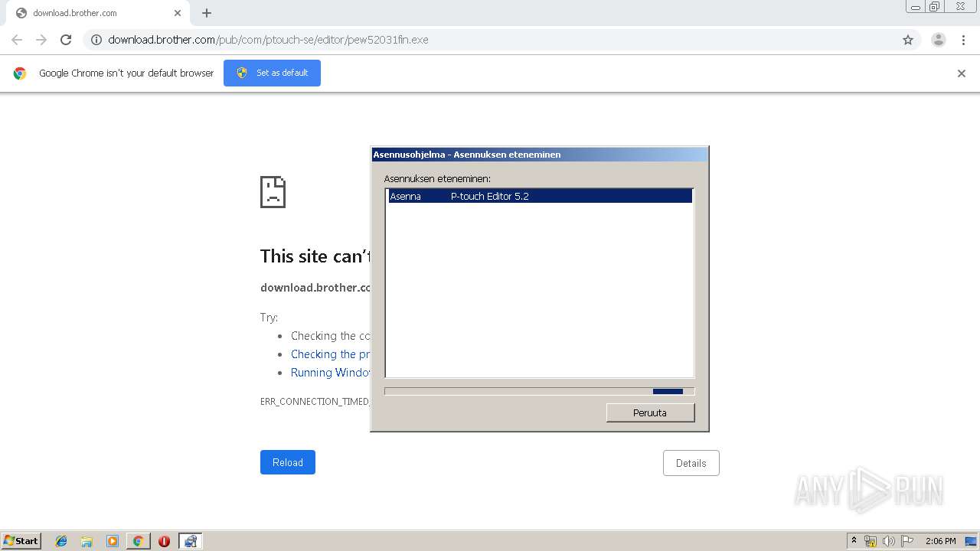View site information icon in address bar
The height and width of the screenshot is (551, 980).
96,40
